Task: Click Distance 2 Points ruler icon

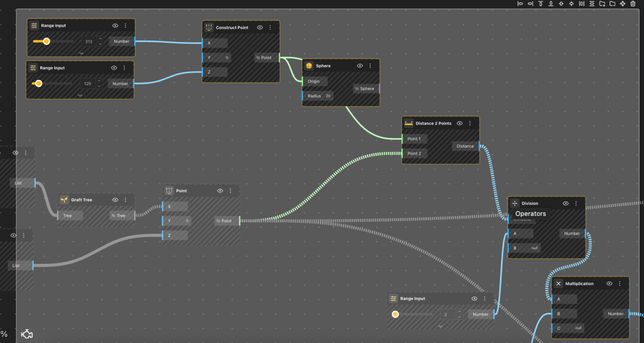Action: [409, 123]
